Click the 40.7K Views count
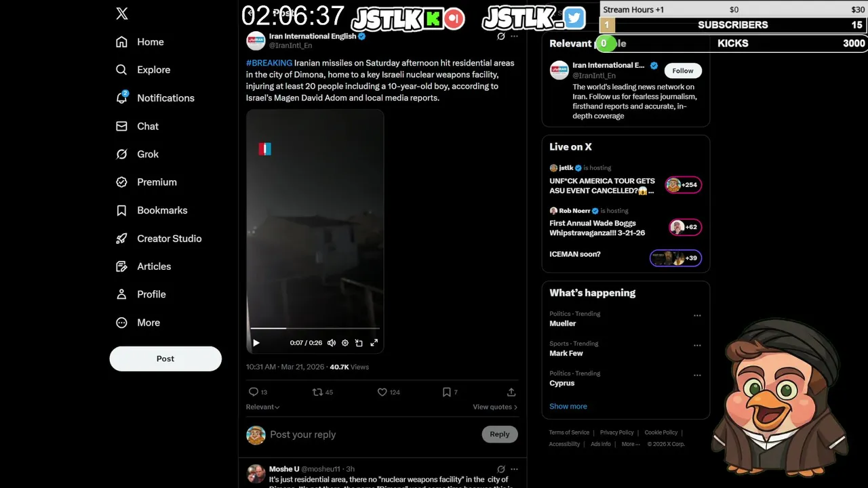The height and width of the screenshot is (488, 868). [349, 367]
